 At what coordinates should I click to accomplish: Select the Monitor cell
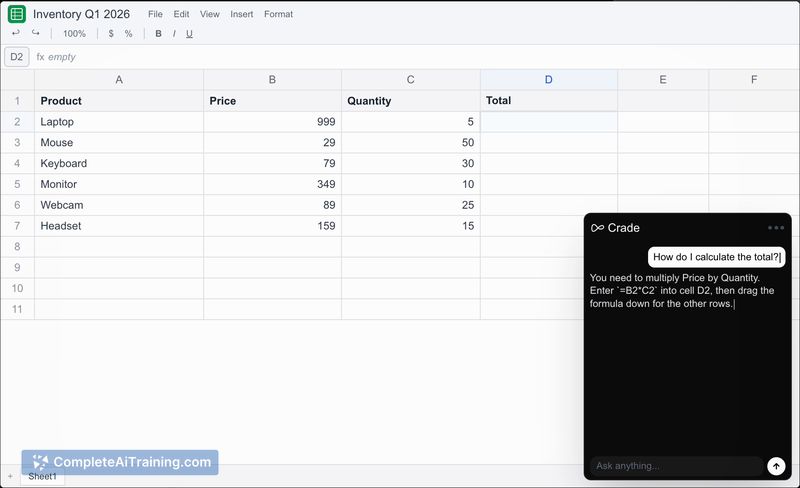(119, 184)
